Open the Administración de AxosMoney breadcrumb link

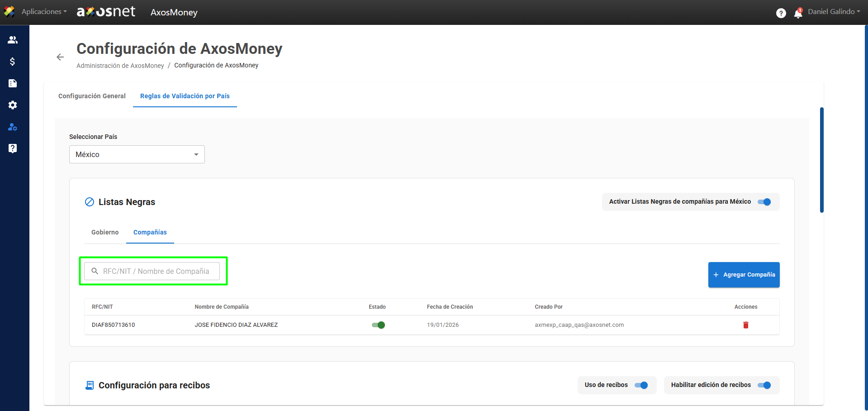120,66
